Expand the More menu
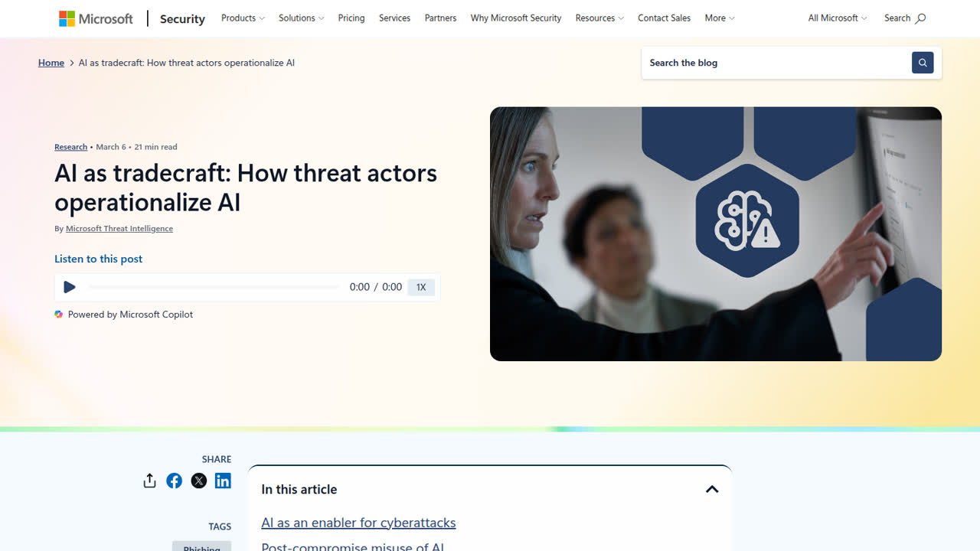The image size is (980, 551). [720, 18]
